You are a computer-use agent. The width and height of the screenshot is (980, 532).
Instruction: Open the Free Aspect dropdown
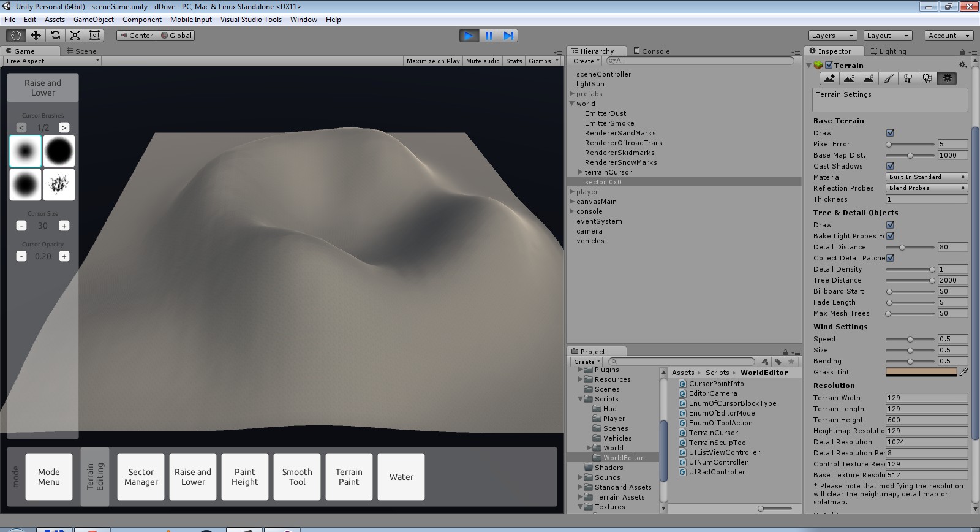[x=52, y=61]
